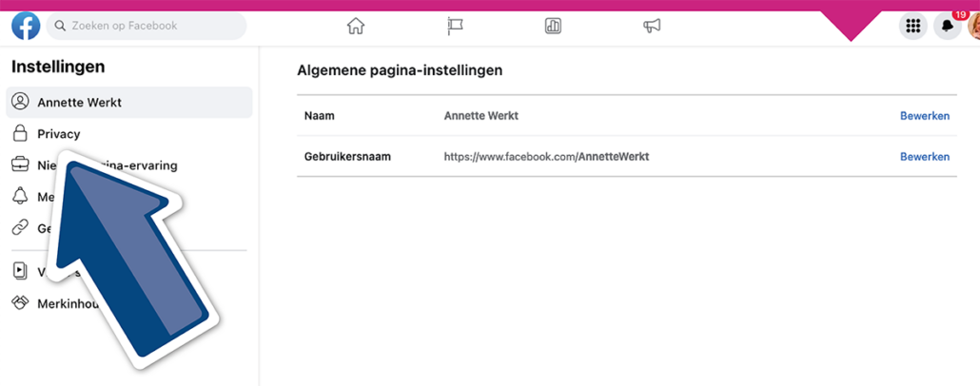Click the chain link icon in the sidebar
The width and height of the screenshot is (980, 386).
pyautogui.click(x=20, y=228)
